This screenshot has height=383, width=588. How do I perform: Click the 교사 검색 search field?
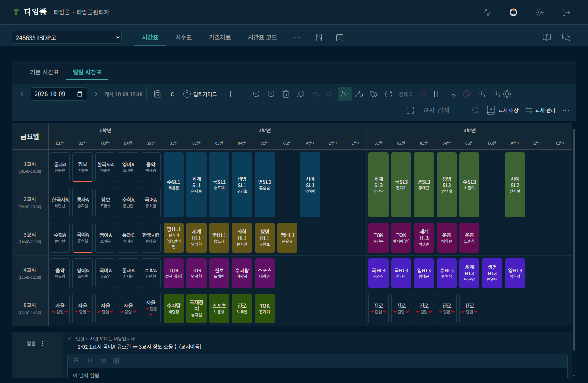point(450,110)
